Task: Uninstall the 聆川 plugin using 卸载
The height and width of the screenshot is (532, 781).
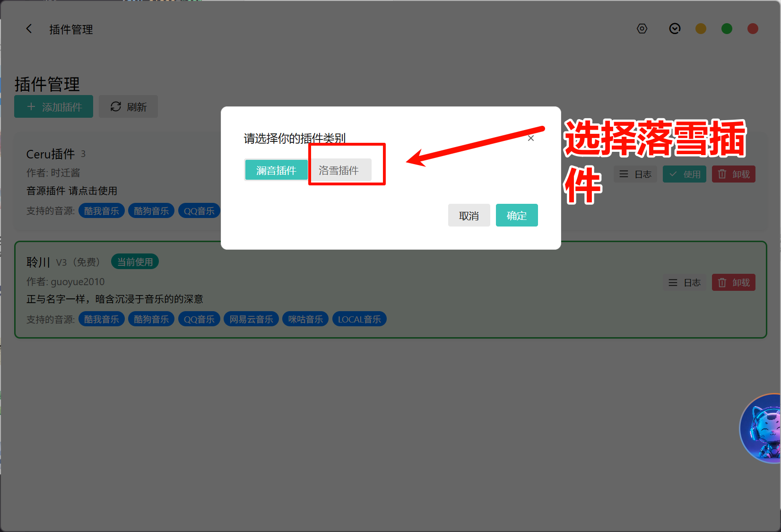Action: [x=734, y=283]
